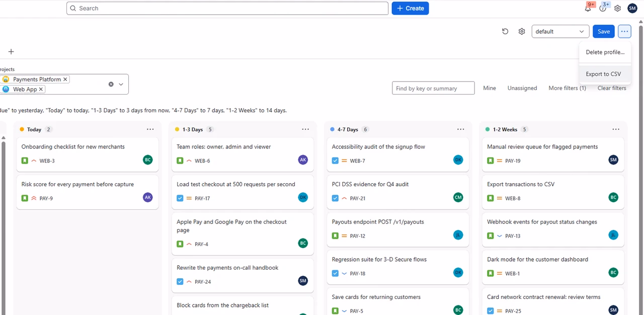The height and width of the screenshot is (315, 644).
Task: Click issue key PAY-21
Action: (357, 198)
